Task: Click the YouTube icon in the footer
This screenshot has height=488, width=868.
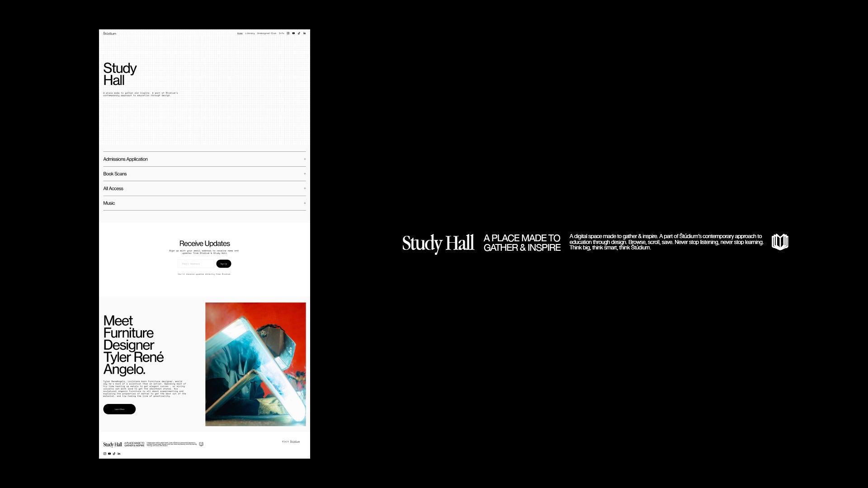Action: click(109, 454)
